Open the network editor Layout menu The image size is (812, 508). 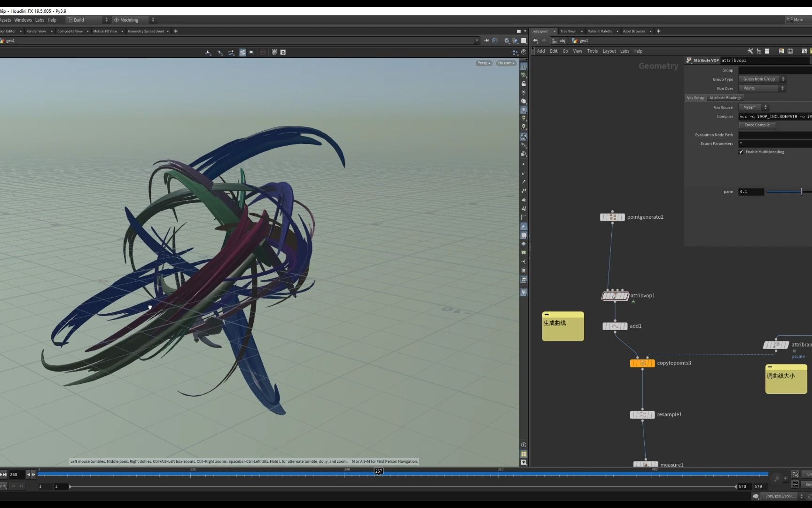[x=609, y=51]
